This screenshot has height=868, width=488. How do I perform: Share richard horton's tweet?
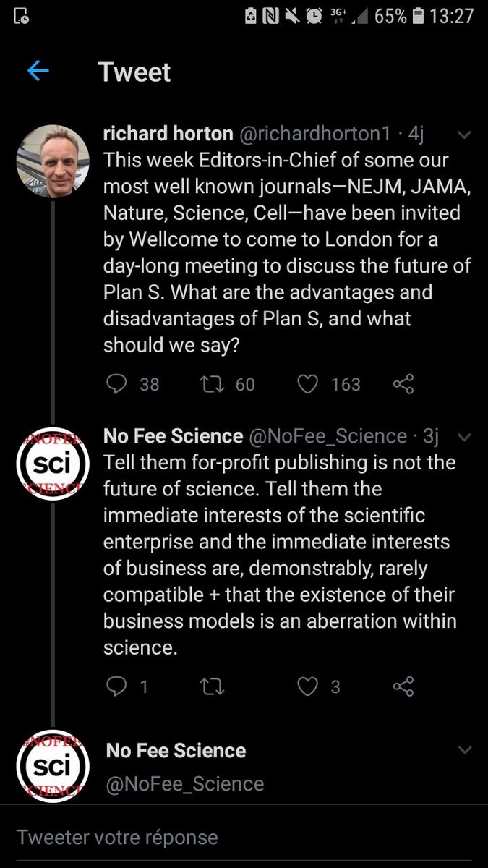coord(403,384)
